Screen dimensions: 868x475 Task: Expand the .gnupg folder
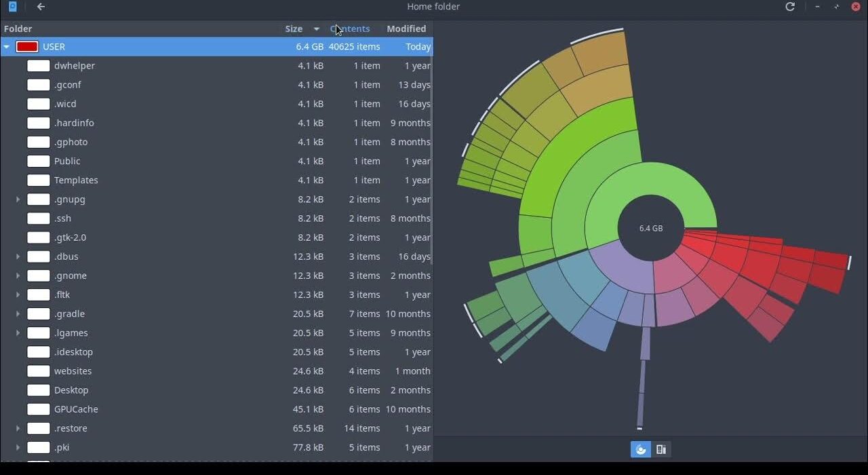(x=18, y=199)
